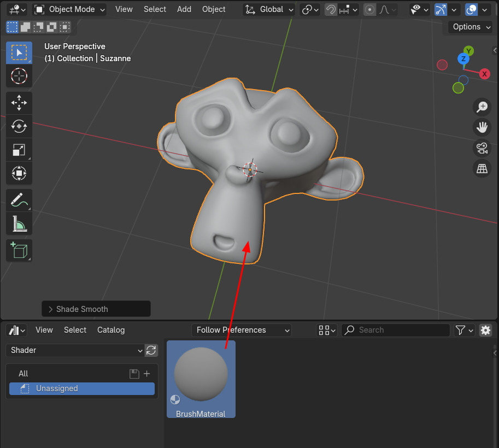Image resolution: width=499 pixels, height=448 pixels.
Task: Open the asset browser View menu
Action: point(44,330)
